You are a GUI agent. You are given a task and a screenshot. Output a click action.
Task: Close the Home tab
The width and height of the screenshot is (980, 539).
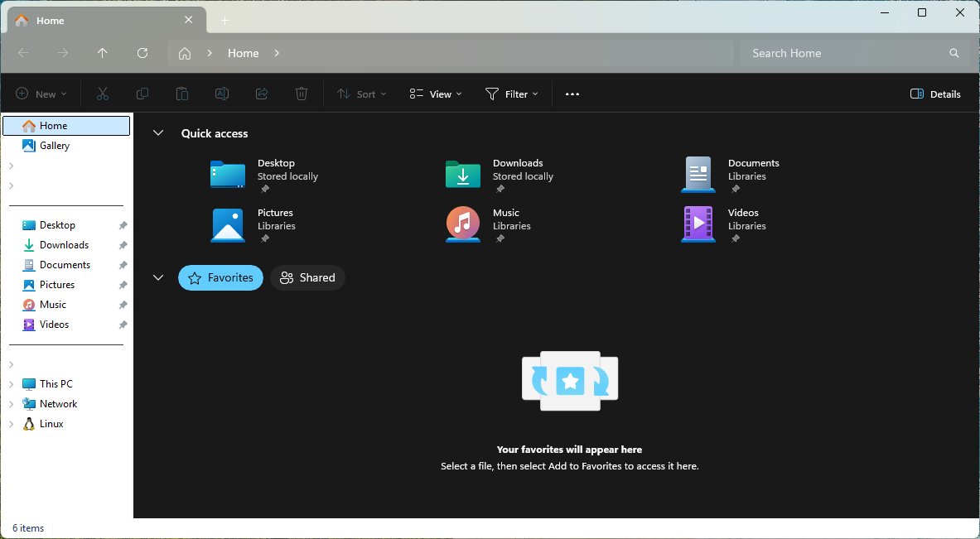(189, 20)
